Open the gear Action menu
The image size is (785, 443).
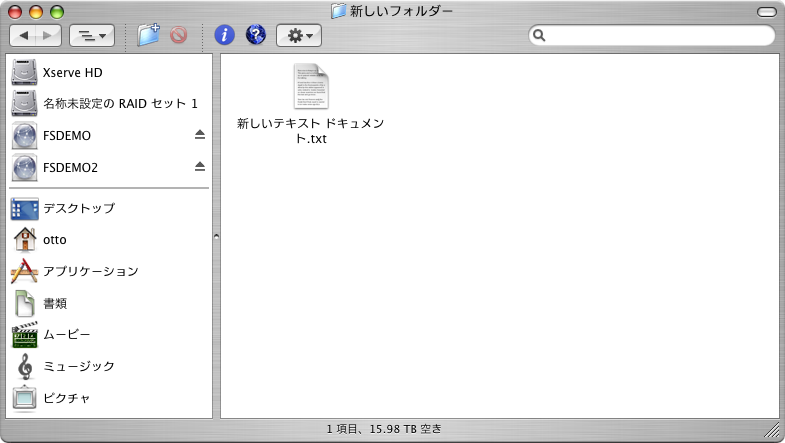pos(298,35)
